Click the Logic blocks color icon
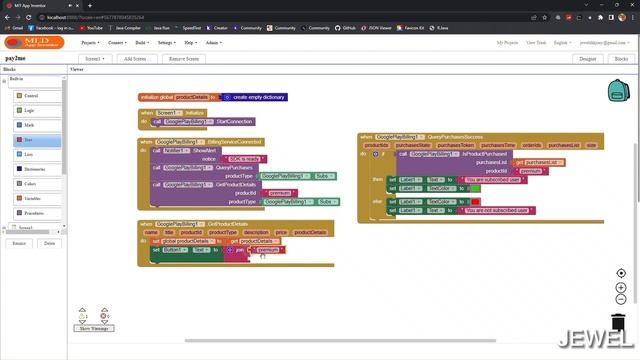The width and height of the screenshot is (640, 360). point(19,110)
